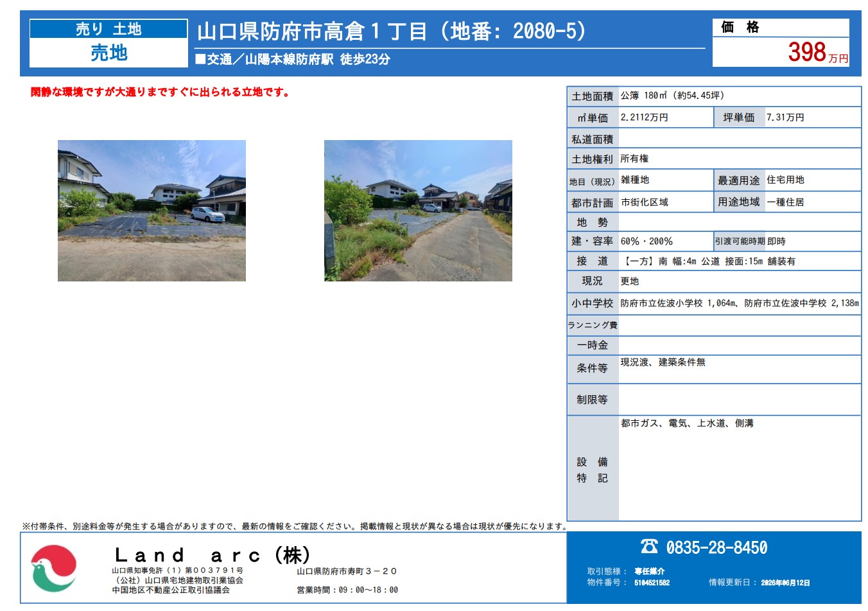The width and height of the screenshot is (868, 611).
Task: Open the right road-side property photo
Action: pyautogui.click(x=418, y=211)
